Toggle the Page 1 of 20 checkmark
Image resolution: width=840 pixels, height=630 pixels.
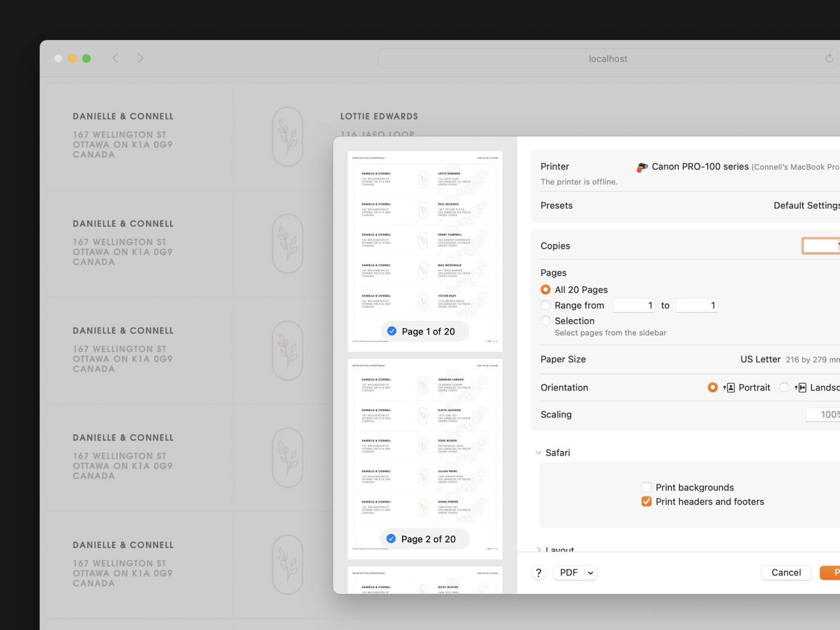pos(392,331)
